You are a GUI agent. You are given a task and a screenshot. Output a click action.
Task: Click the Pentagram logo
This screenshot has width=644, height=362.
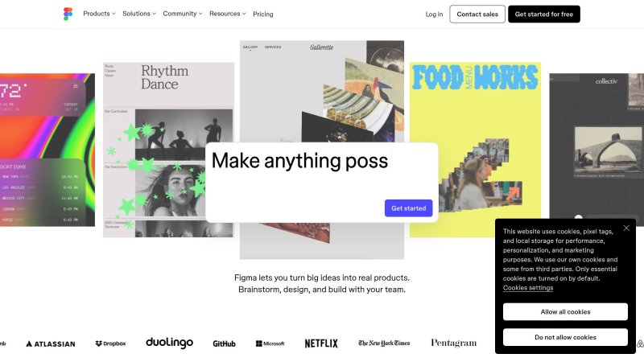(x=453, y=343)
